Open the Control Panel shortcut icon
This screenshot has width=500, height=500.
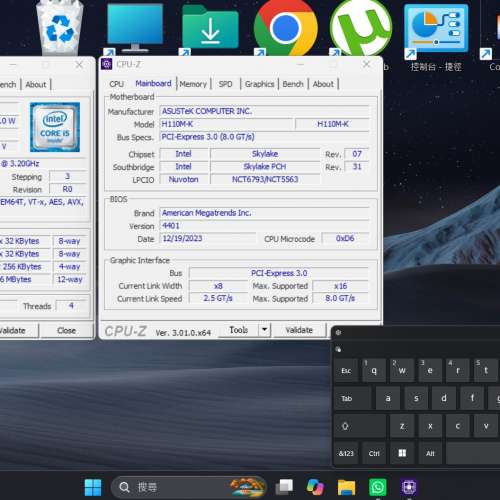pyautogui.click(x=436, y=29)
